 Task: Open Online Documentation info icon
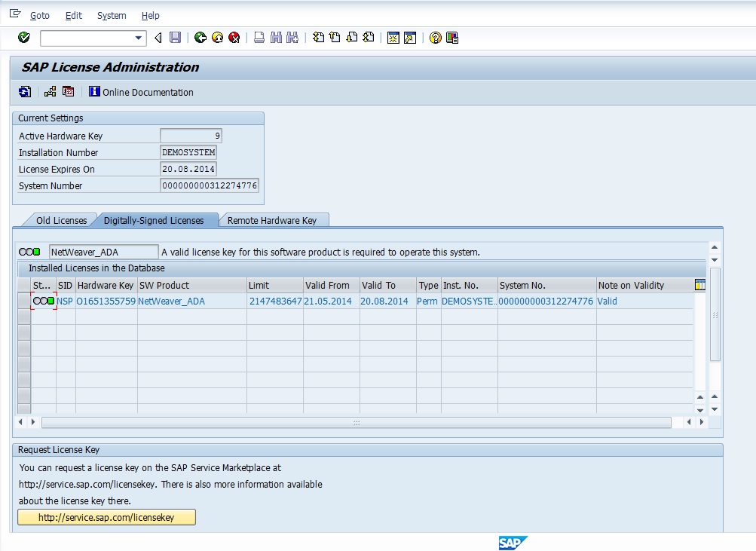point(94,92)
